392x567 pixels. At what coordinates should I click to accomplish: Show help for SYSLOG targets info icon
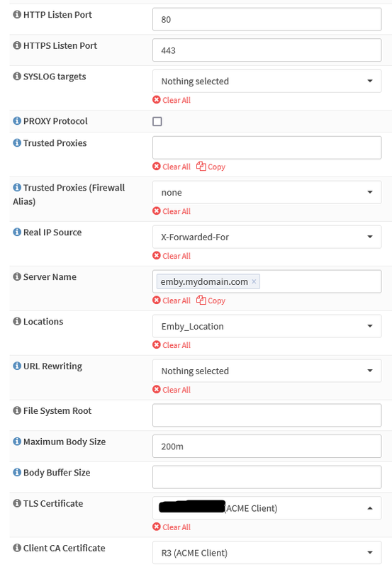pyautogui.click(x=17, y=77)
